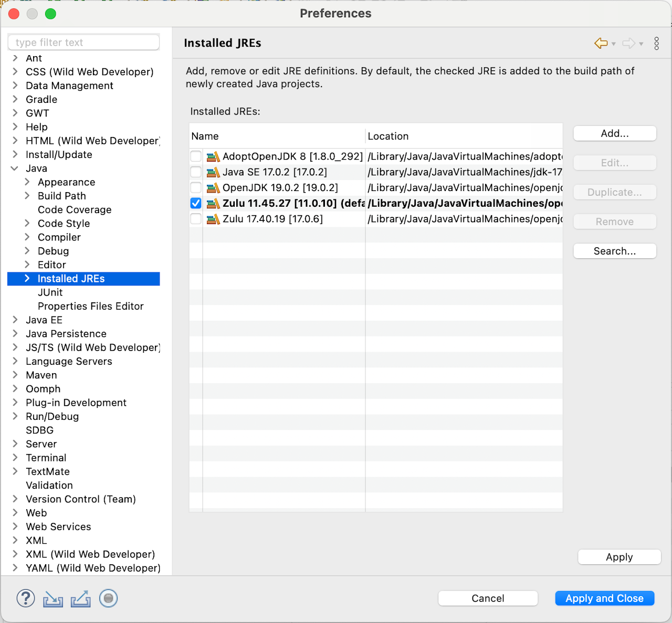
Task: Click the AdoptOpenJDK 8 library icon
Action: coord(213,156)
